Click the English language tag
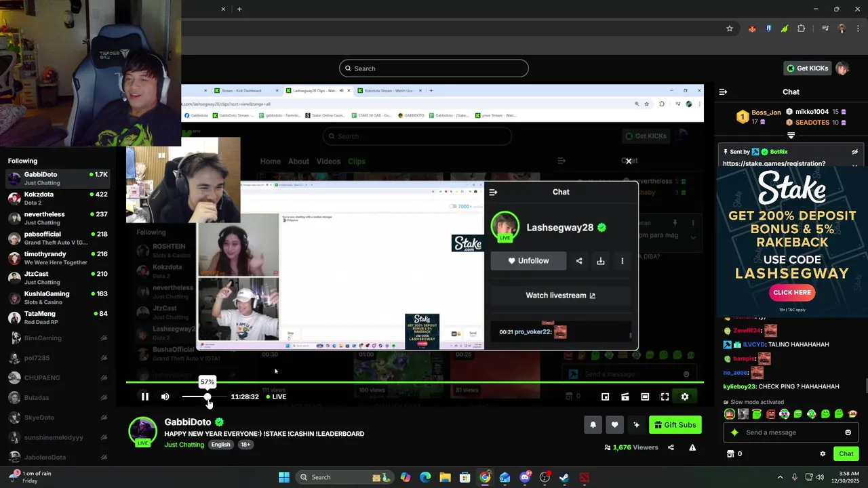This screenshot has width=868, height=488. [x=220, y=445]
